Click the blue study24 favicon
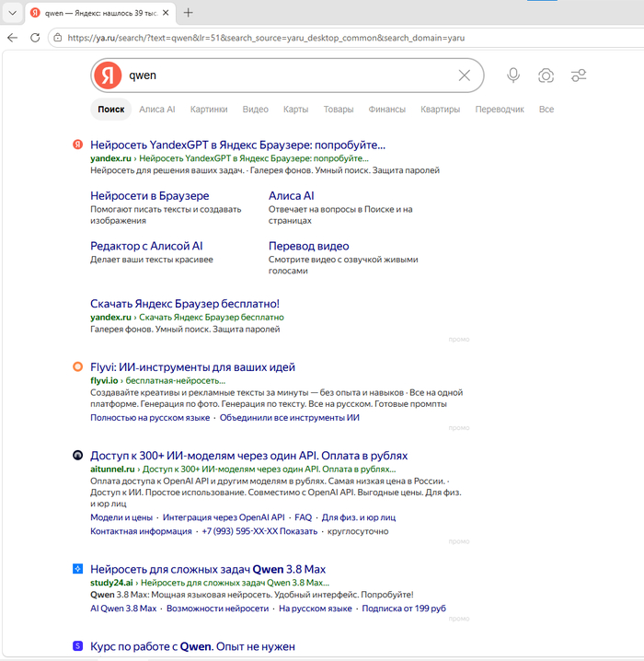 77,569
